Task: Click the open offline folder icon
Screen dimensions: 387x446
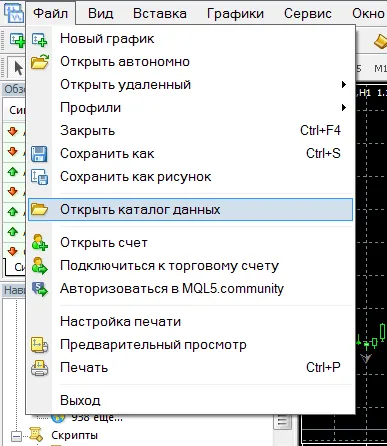Action: (x=40, y=62)
